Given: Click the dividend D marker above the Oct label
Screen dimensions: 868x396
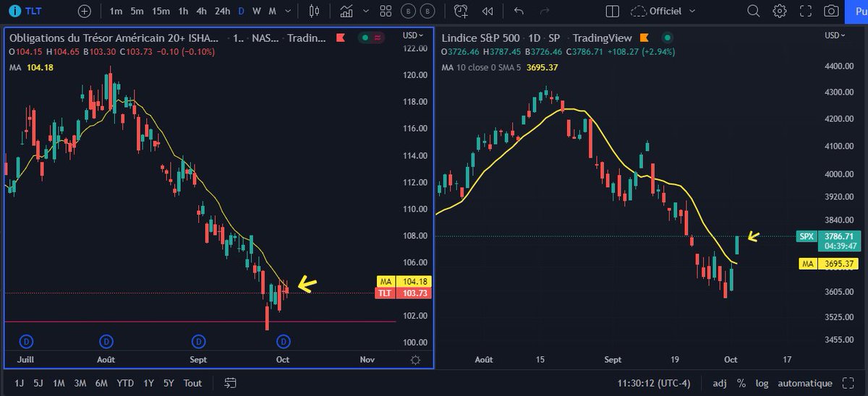Looking at the screenshot, I should [284, 340].
